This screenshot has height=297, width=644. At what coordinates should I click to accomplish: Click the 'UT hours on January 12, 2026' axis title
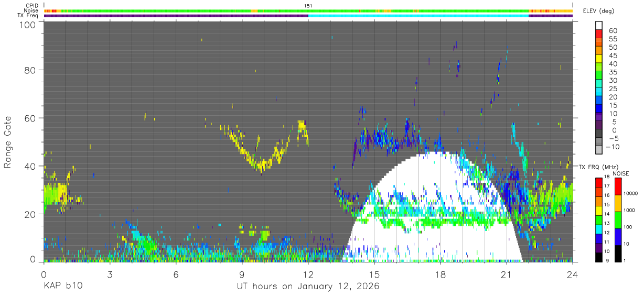pyautogui.click(x=308, y=287)
